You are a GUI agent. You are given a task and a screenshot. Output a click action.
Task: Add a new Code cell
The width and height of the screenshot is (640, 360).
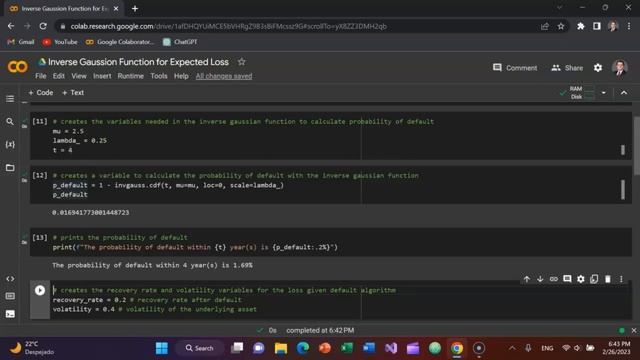(41, 93)
